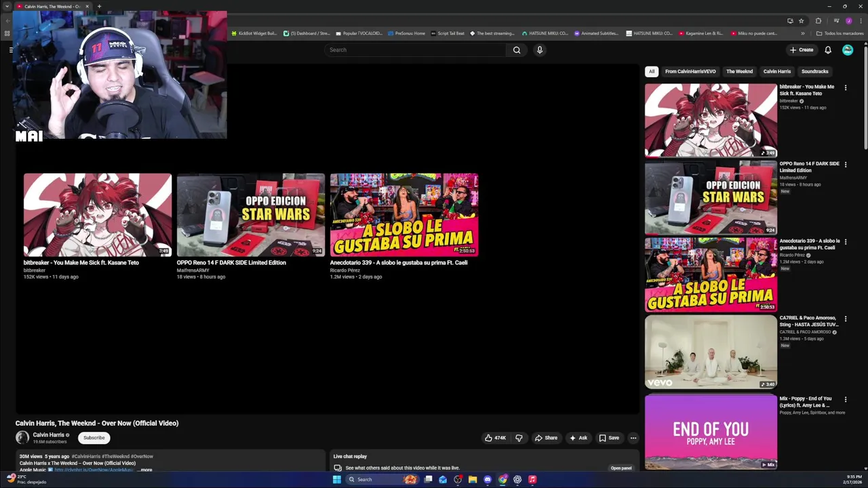Image resolution: width=868 pixels, height=488 pixels.
Task: Open YouTube notifications bell
Action: (x=828, y=50)
